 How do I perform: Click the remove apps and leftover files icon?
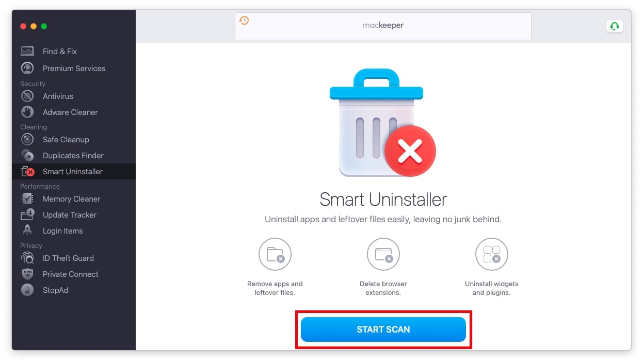pyautogui.click(x=275, y=254)
